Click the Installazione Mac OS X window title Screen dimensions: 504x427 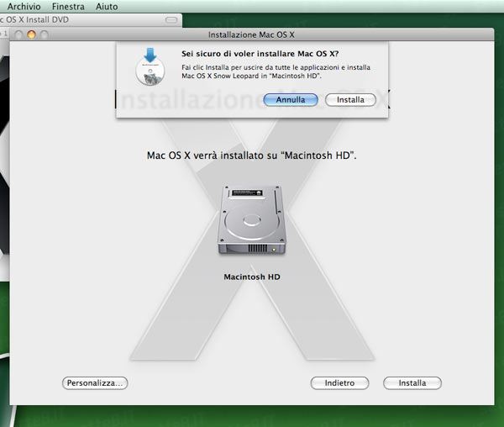click(x=251, y=34)
